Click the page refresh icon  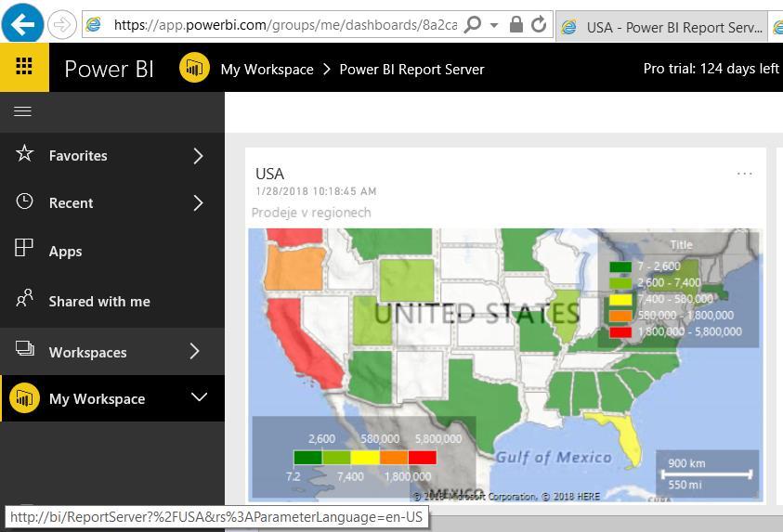coord(539,24)
